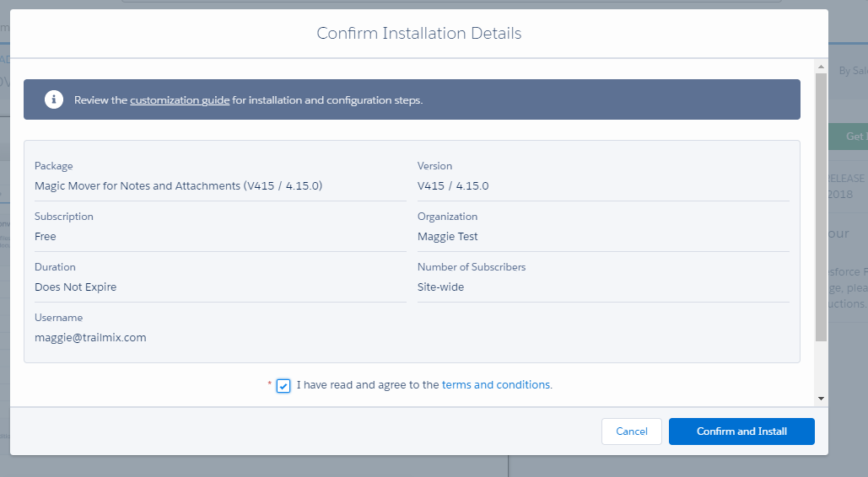Click the scrollbar up arrow
The image size is (868, 477).
(821, 66)
